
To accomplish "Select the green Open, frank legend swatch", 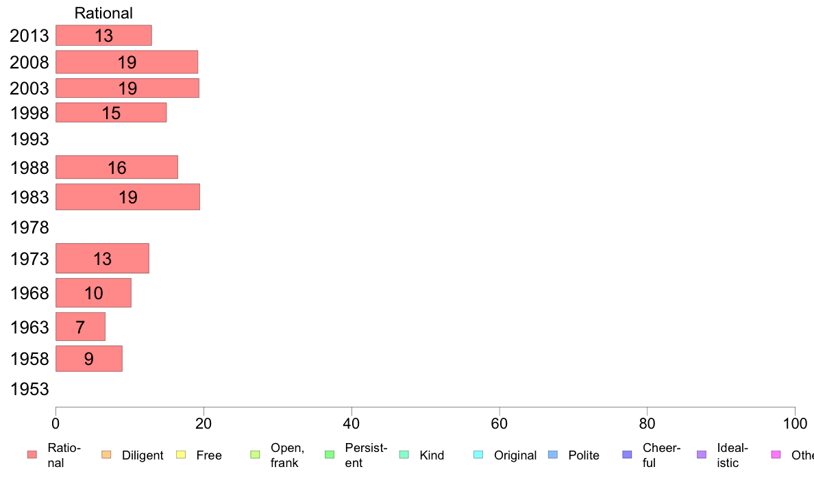I will pyautogui.click(x=255, y=455).
